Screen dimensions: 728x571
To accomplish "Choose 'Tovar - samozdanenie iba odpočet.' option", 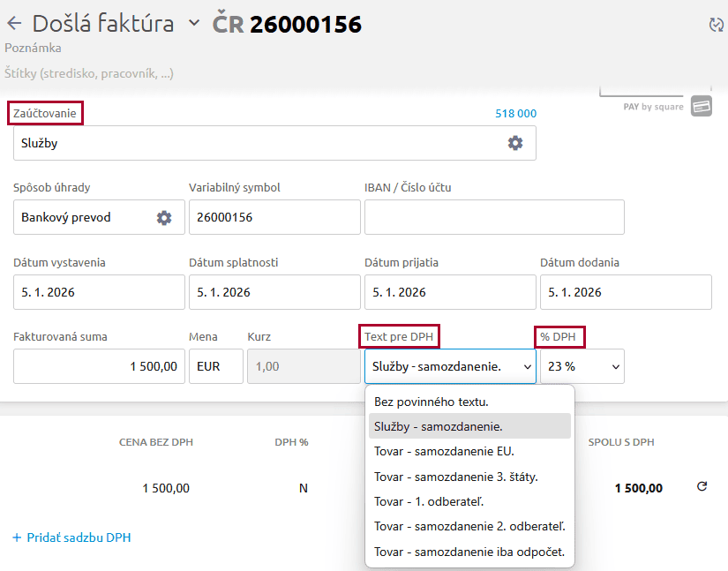I will pyautogui.click(x=469, y=552).
